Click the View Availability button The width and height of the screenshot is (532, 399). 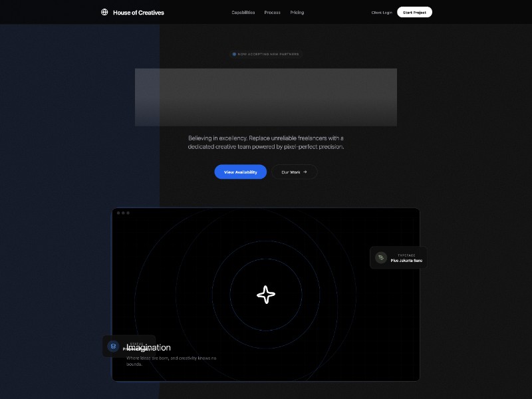pyautogui.click(x=240, y=172)
